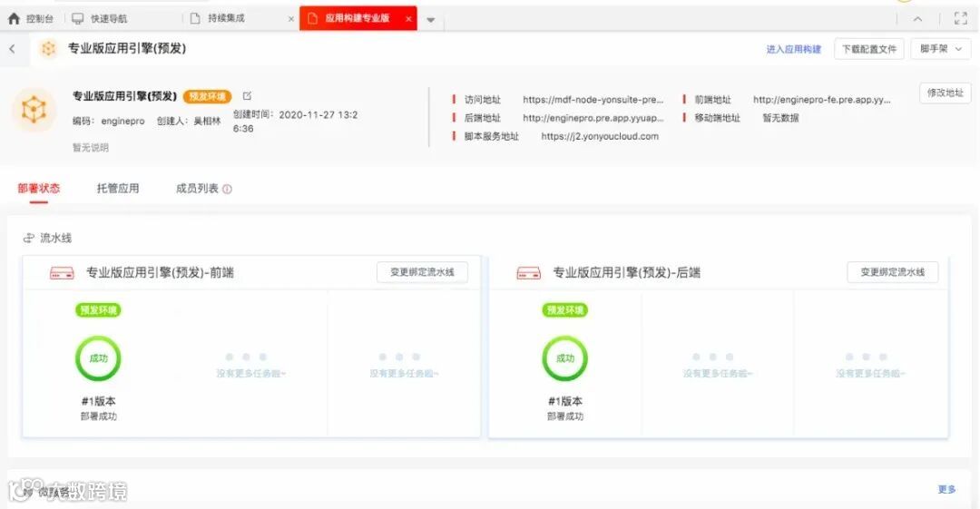Click the server icon of 前端 pipeline

point(62,273)
